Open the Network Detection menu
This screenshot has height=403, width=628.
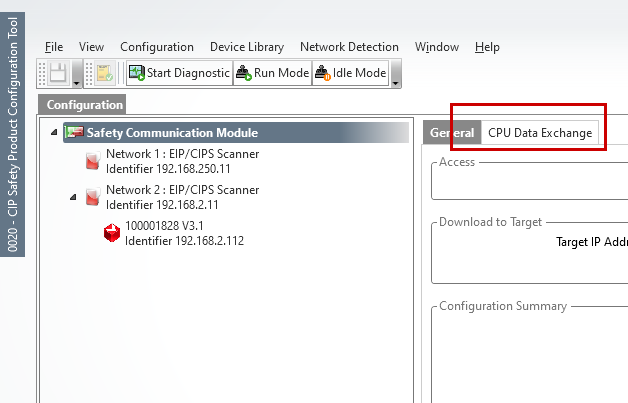tap(349, 47)
